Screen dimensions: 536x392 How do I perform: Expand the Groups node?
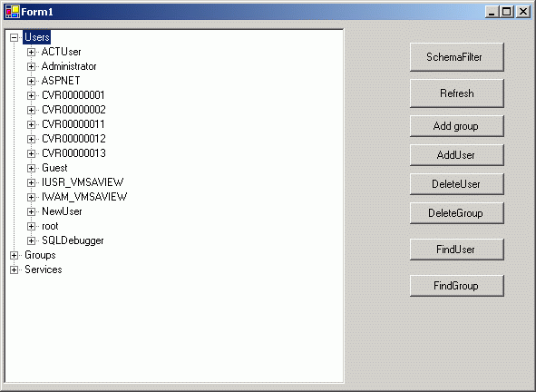(x=14, y=255)
